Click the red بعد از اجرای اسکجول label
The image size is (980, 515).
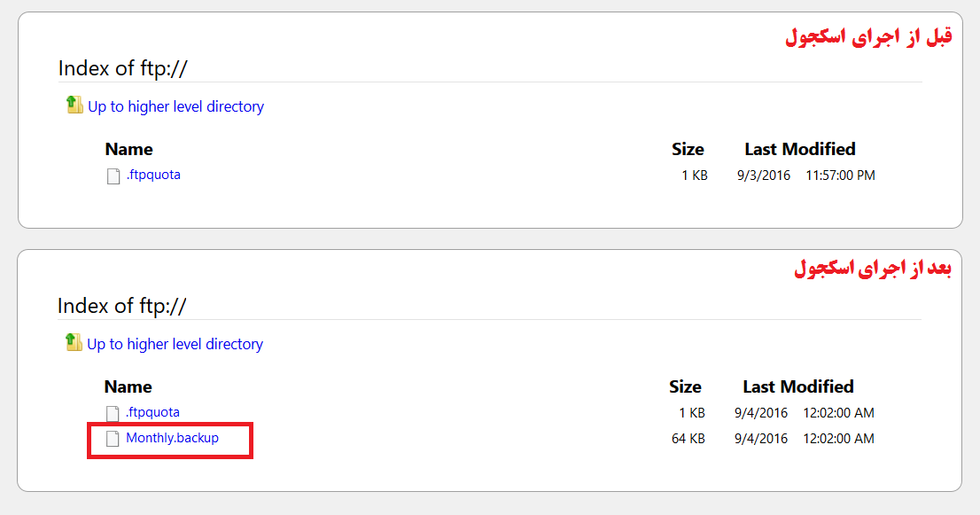coord(873,268)
